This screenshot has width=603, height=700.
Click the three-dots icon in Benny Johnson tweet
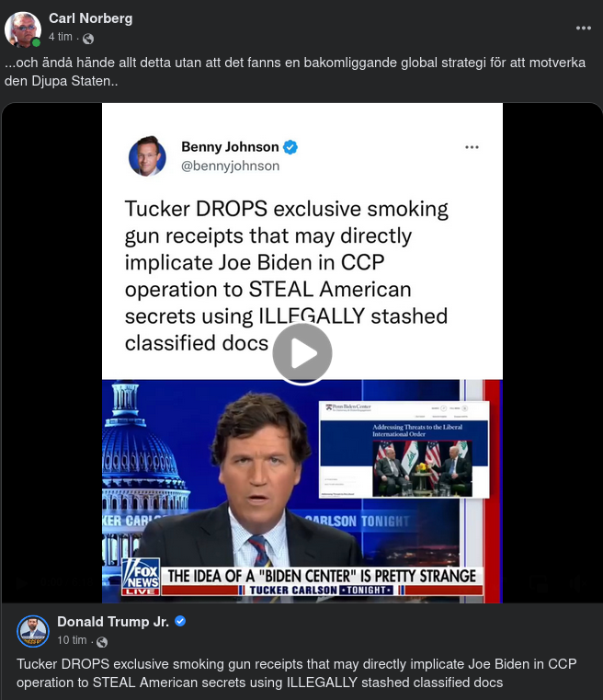click(x=472, y=147)
